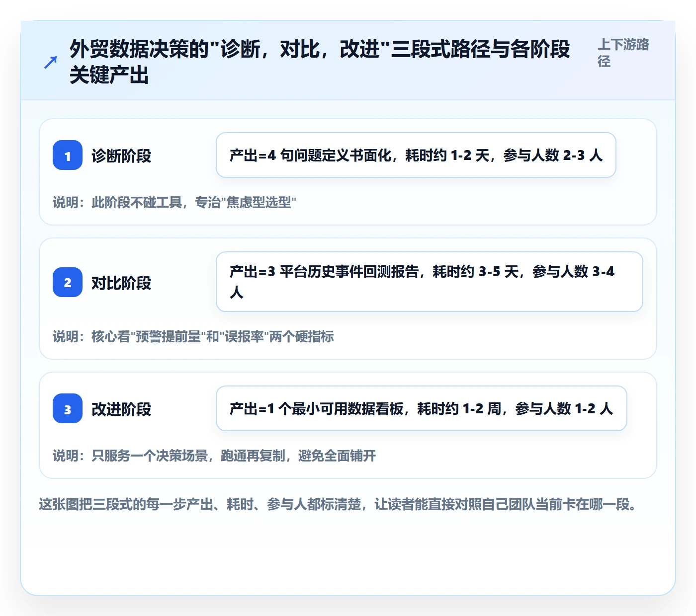The width and height of the screenshot is (696, 616).
Task: Click the note about 预警提前量 and 误报率
Action: pos(193,336)
